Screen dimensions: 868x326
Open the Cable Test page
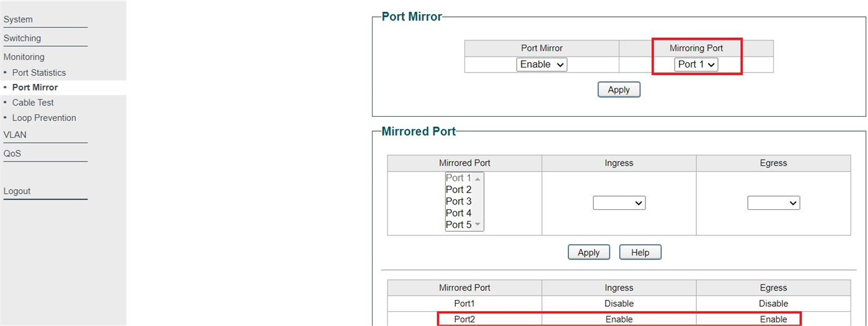pos(33,103)
